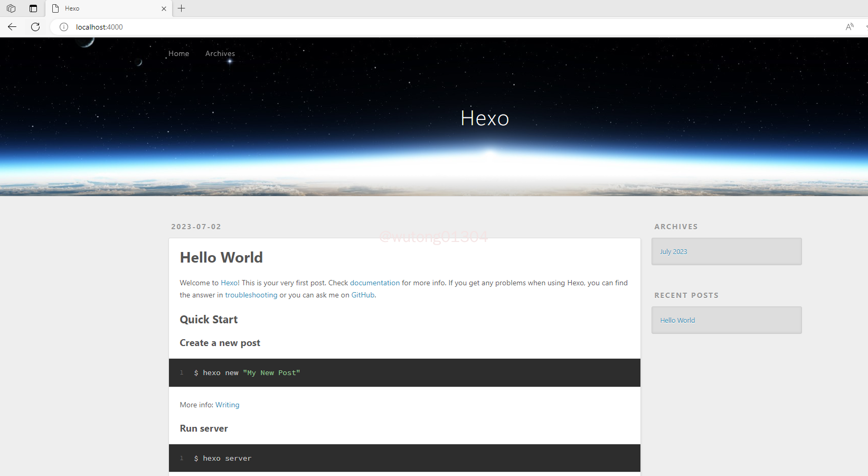The image size is (868, 476).
Task: Click the browser back arrow button
Action: point(12,27)
